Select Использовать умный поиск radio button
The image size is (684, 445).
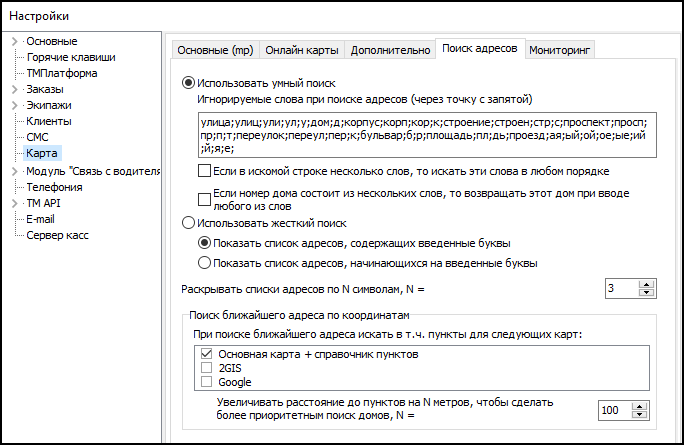pos(188,83)
